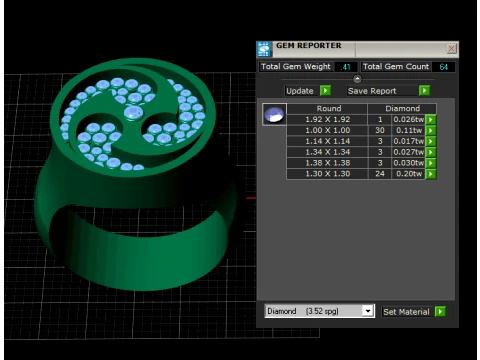480x360 pixels.
Task: Click the Gem Reporter logo icon
Action: pyautogui.click(x=264, y=49)
